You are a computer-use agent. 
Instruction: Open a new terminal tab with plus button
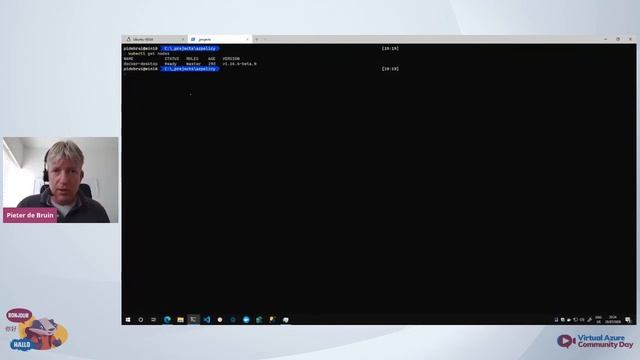pyautogui.click(x=257, y=39)
